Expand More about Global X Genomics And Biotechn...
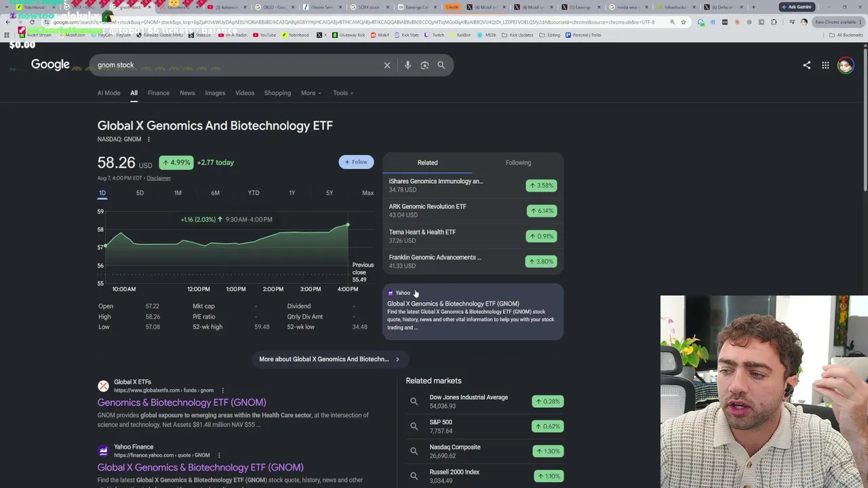Viewport: 868px width, 488px height. tap(330, 359)
